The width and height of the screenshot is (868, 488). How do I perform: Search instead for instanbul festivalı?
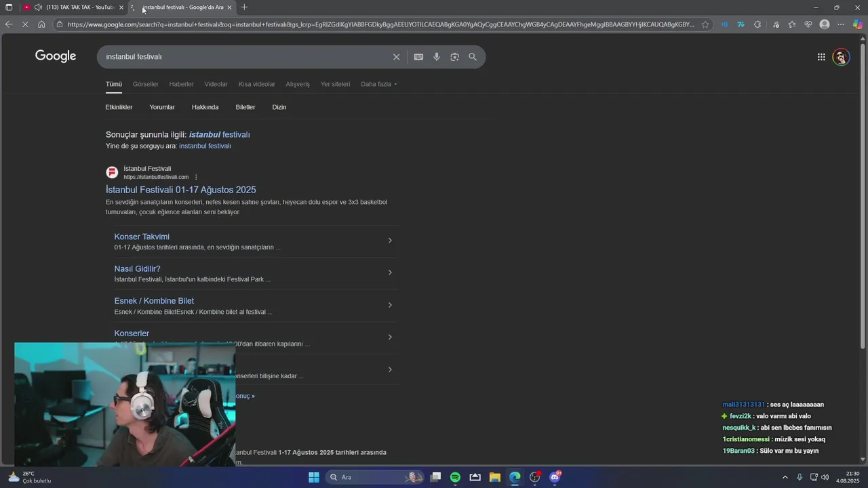[205, 146]
